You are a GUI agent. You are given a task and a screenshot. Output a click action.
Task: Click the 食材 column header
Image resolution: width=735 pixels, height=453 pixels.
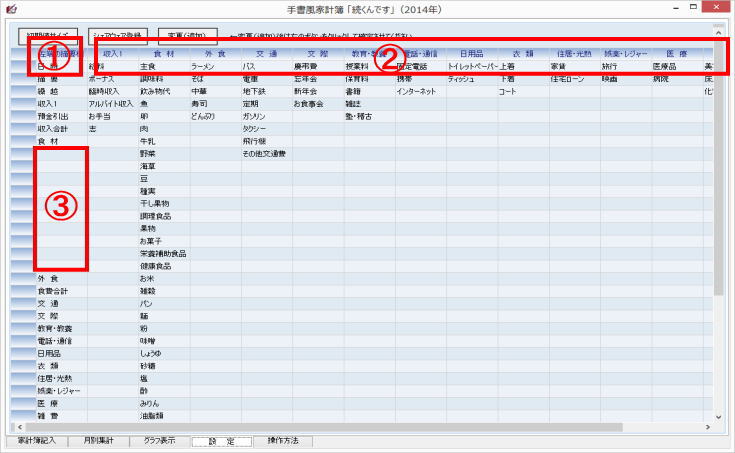tap(164, 52)
